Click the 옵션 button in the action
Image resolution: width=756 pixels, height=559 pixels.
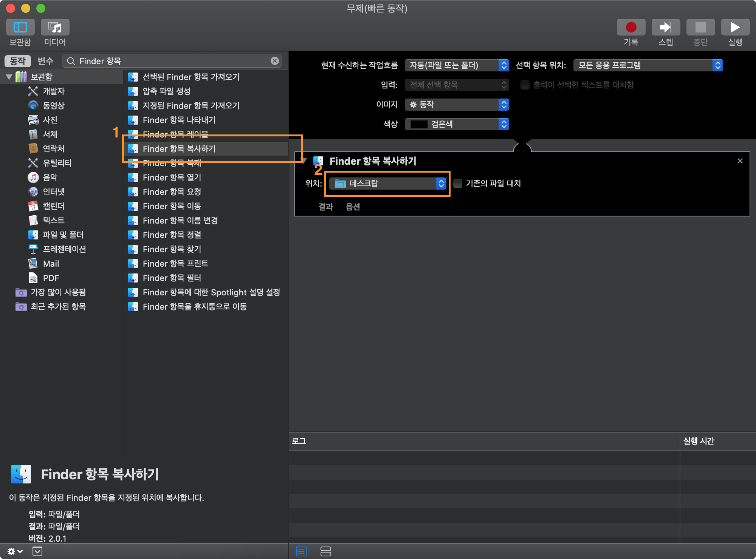click(353, 207)
